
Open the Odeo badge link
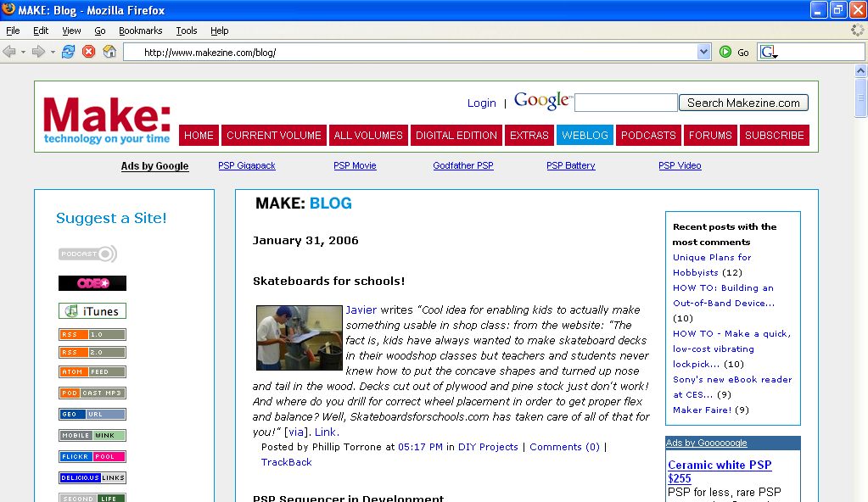click(92, 283)
